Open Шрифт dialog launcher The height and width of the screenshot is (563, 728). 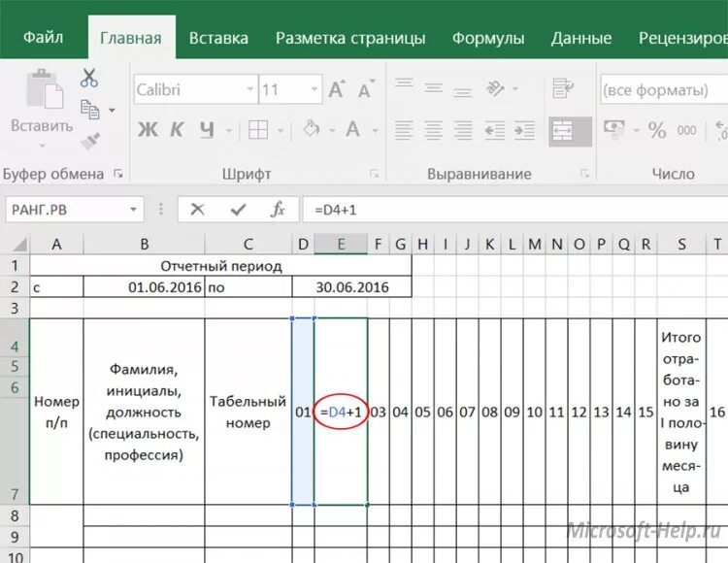click(x=375, y=174)
